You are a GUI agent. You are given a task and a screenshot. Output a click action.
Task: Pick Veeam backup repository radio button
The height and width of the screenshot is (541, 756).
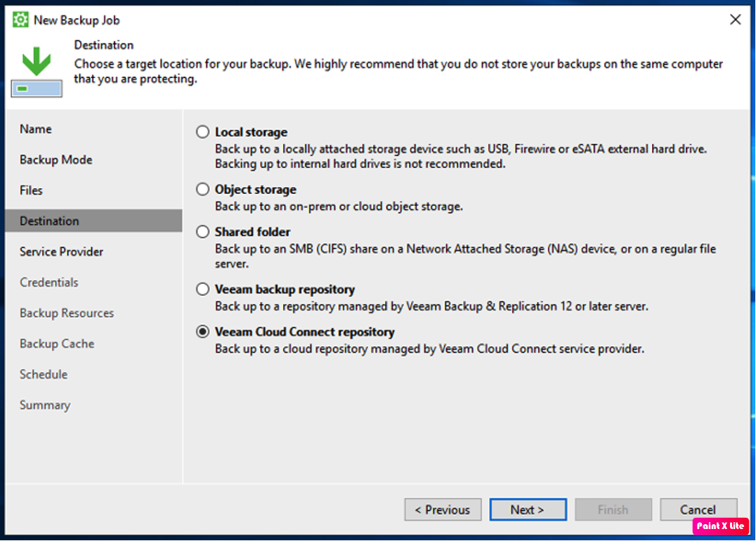coord(202,289)
